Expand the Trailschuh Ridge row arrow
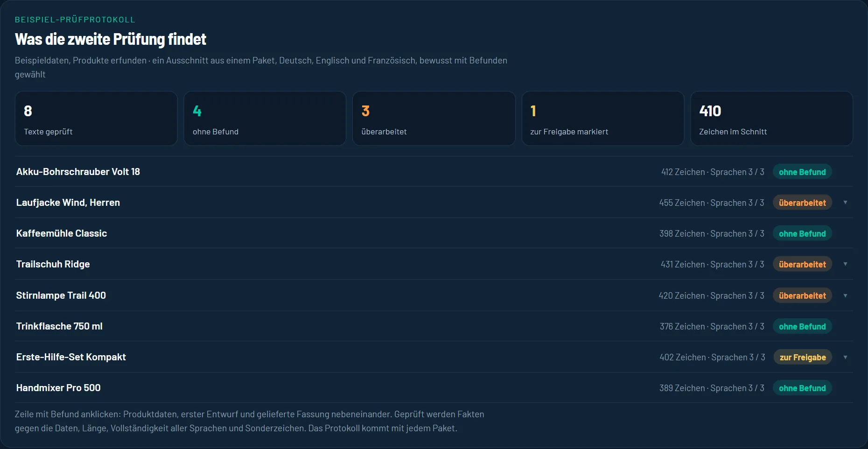 click(845, 264)
